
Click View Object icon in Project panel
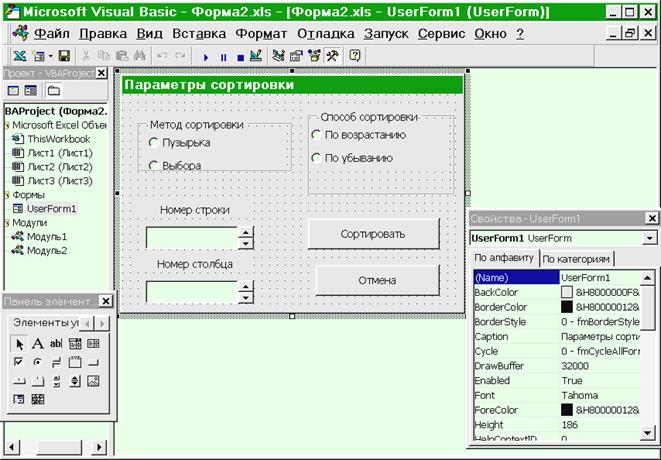tap(30, 91)
